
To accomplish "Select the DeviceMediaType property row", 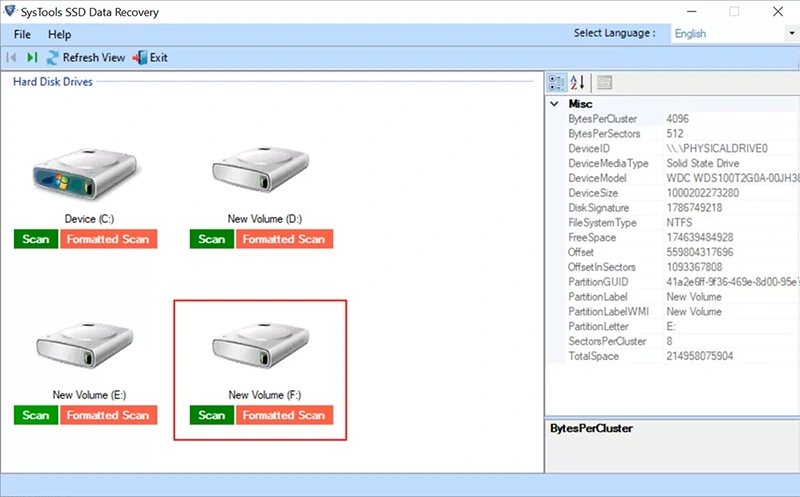I will tap(608, 163).
